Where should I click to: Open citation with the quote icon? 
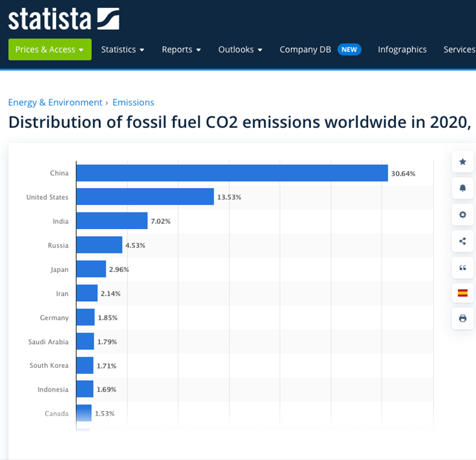[462, 268]
